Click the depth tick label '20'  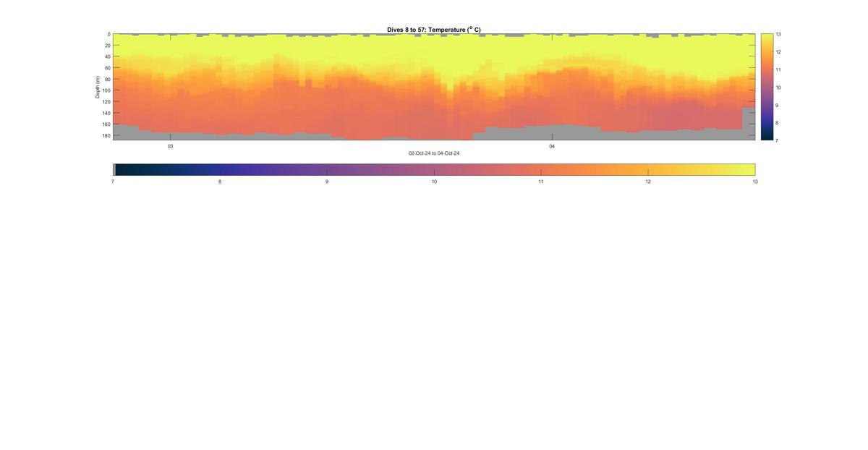click(x=107, y=46)
